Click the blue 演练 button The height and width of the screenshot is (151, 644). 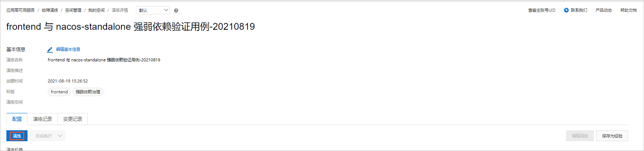tap(17, 136)
